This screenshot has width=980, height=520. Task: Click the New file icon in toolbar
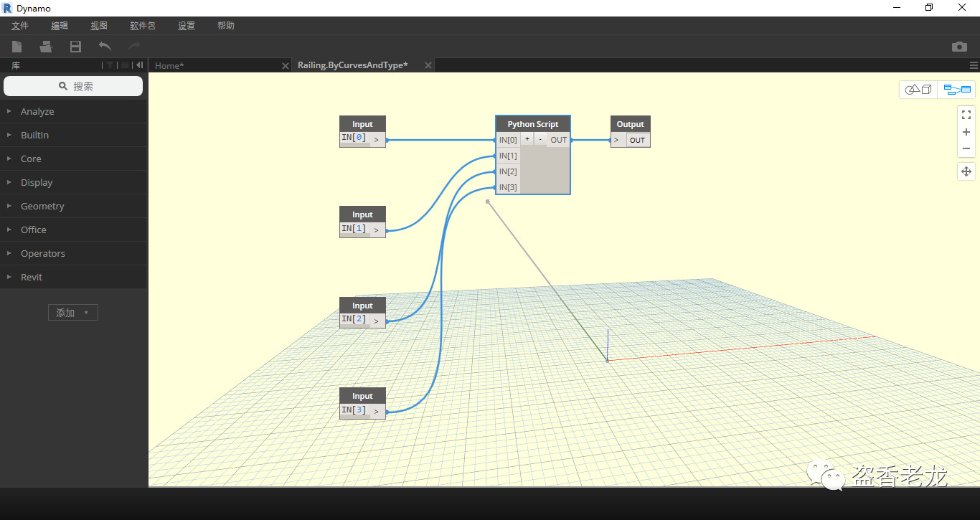click(17, 47)
